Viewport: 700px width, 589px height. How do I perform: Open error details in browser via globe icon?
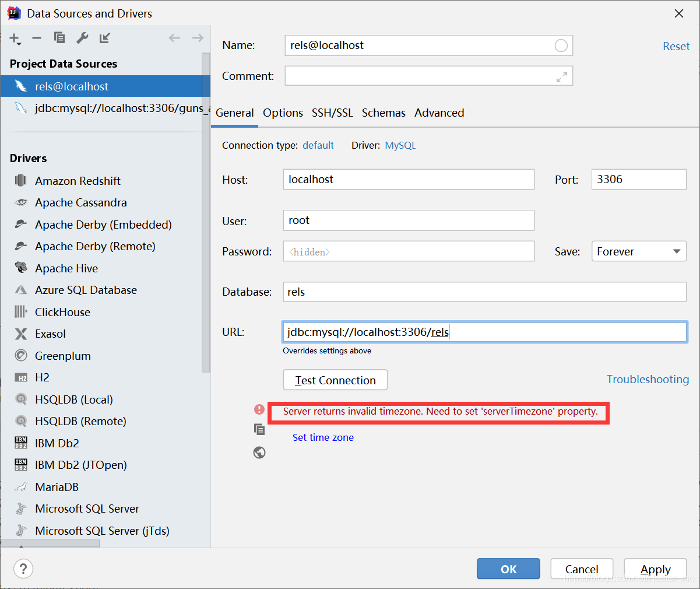(x=259, y=453)
